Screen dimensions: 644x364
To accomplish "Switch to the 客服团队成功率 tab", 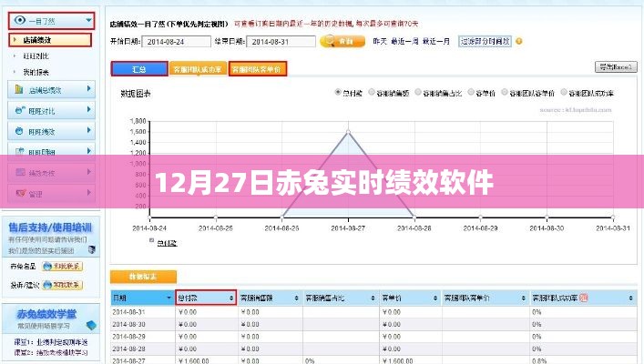I will coord(198,69).
